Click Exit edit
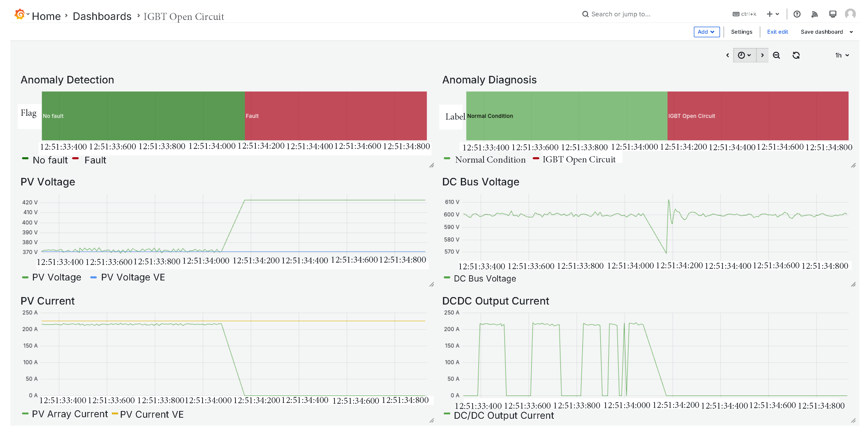 pyautogui.click(x=777, y=32)
